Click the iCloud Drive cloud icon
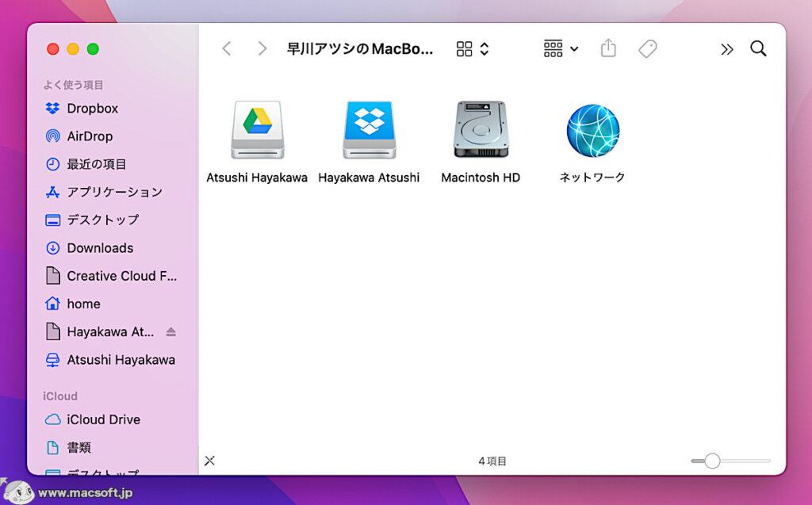Viewport: 812px width, 505px height. pos(52,419)
